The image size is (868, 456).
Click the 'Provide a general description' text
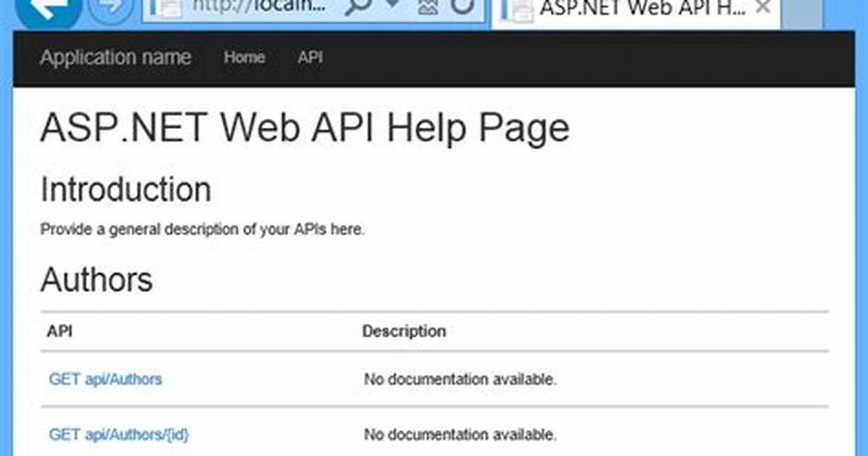pyautogui.click(x=202, y=229)
